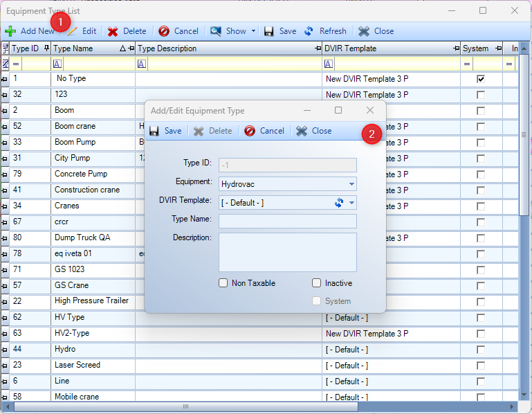Screen dimensions: 532x414
Task: Enable the Non Taxable checkbox
Action: [x=223, y=283]
